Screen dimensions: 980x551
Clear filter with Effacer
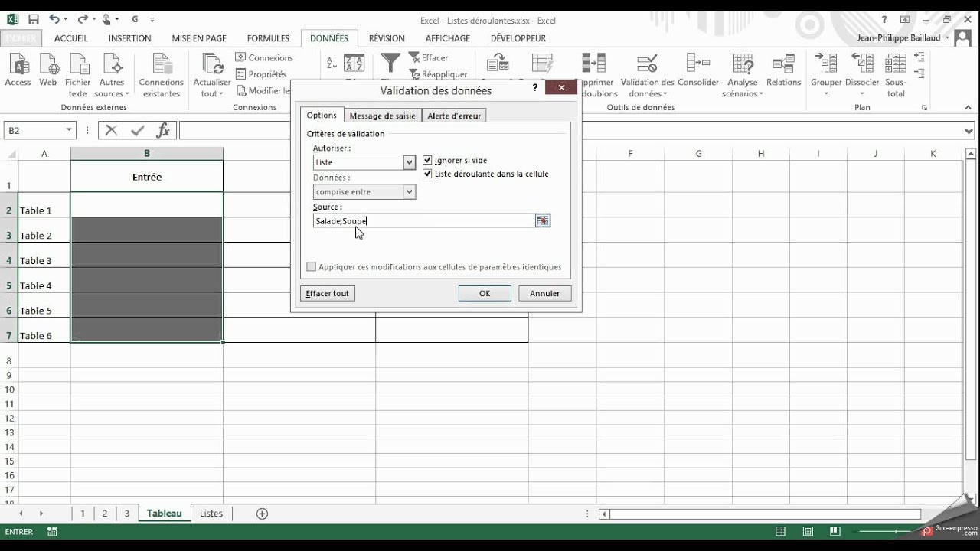[428, 57]
